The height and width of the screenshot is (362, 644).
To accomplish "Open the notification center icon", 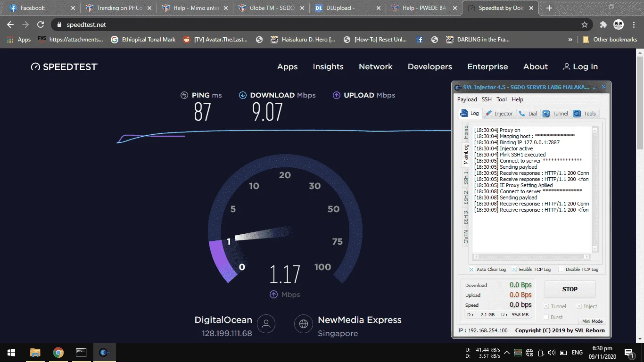I will tap(628, 353).
